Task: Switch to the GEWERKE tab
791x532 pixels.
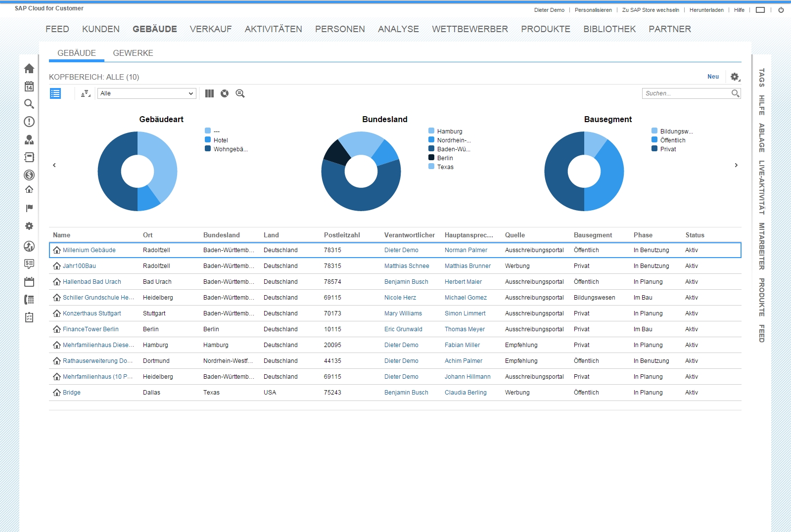Action: 133,53
